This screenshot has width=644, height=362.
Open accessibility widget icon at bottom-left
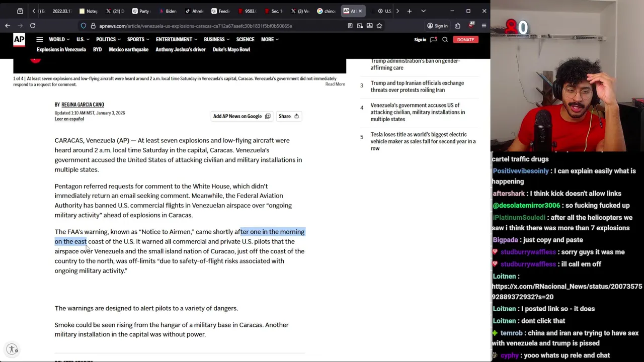12,349
